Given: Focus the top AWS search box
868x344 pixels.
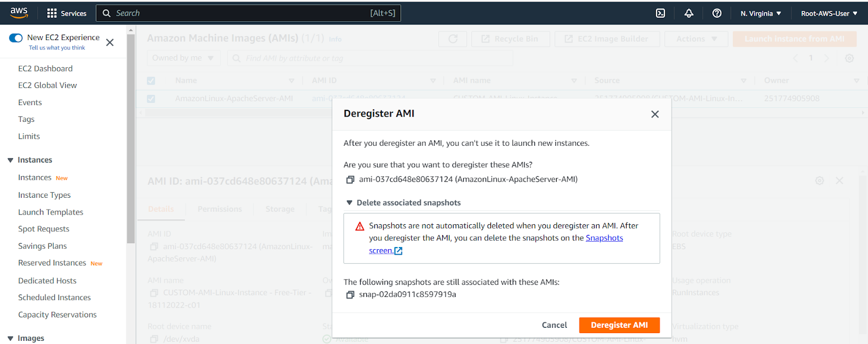Looking at the screenshot, I should tap(248, 14).
